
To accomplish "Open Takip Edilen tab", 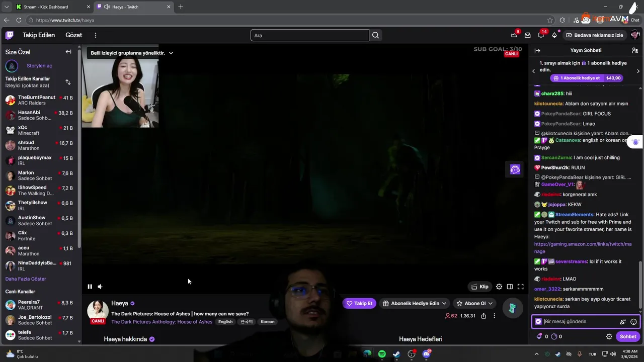I will point(39,35).
